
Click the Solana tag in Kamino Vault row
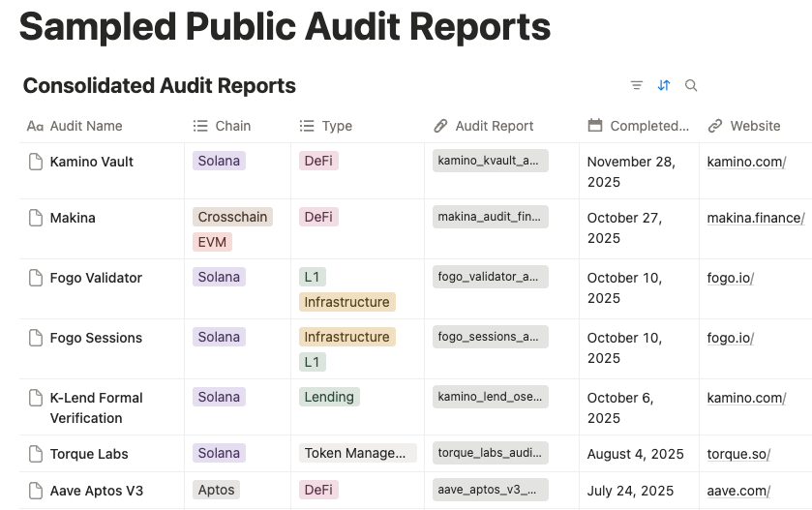click(x=219, y=161)
